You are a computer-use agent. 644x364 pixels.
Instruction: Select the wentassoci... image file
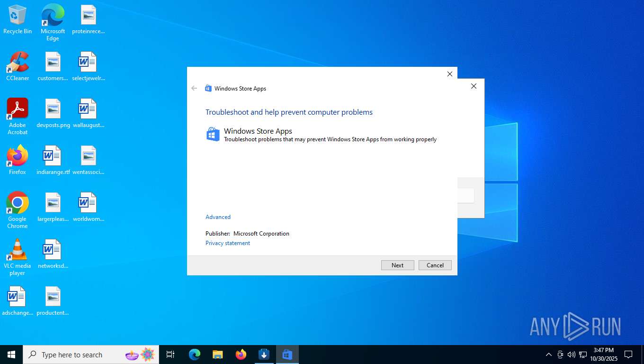(88, 160)
